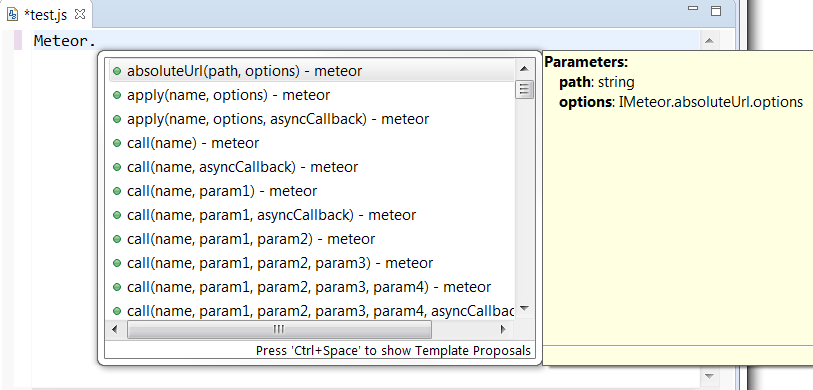Click the 'Press Ctrl+Space' template proposals hint
Screen dimensions: 813x390
[x=393, y=351]
